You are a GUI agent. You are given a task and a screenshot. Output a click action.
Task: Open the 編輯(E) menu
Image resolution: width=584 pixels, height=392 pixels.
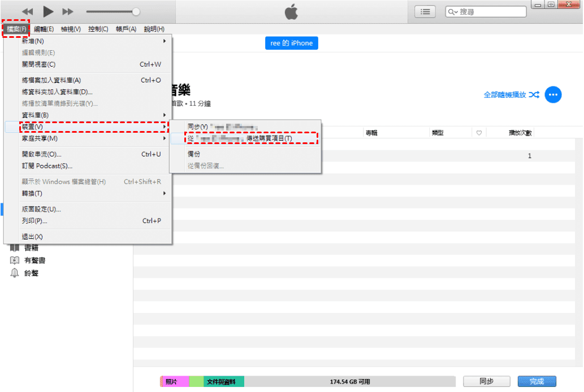click(x=44, y=29)
